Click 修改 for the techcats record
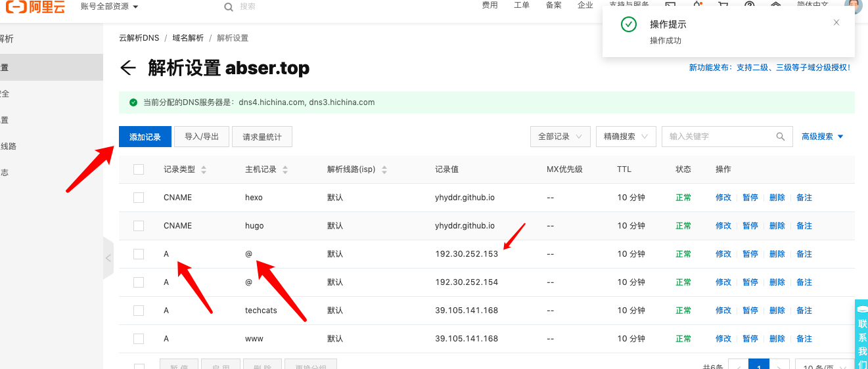Screen dimensions: 868x369 click(x=723, y=311)
